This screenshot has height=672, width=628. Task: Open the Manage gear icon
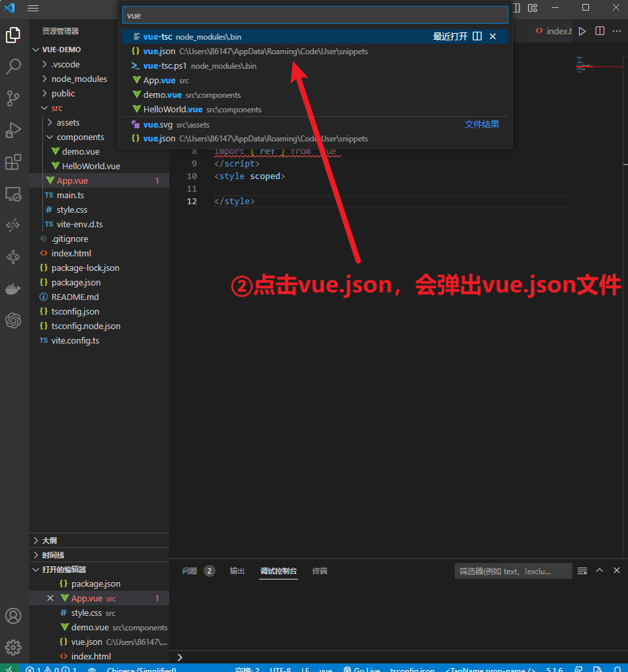click(13, 647)
